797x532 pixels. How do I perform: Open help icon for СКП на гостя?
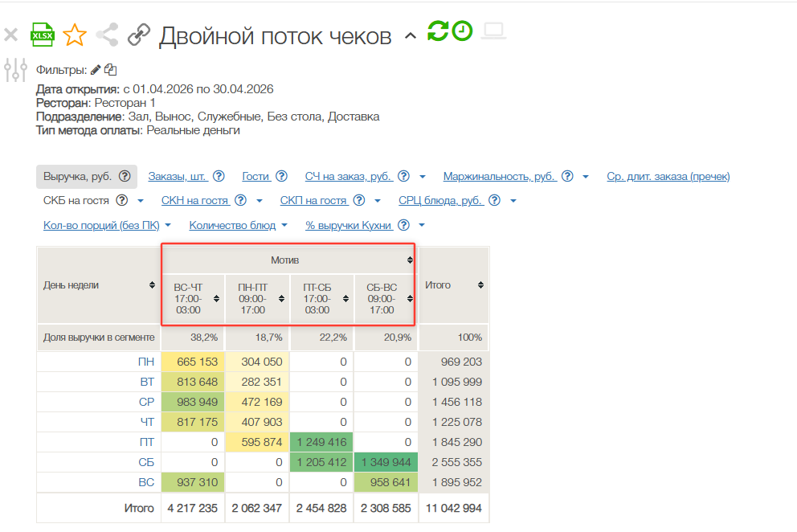359,200
